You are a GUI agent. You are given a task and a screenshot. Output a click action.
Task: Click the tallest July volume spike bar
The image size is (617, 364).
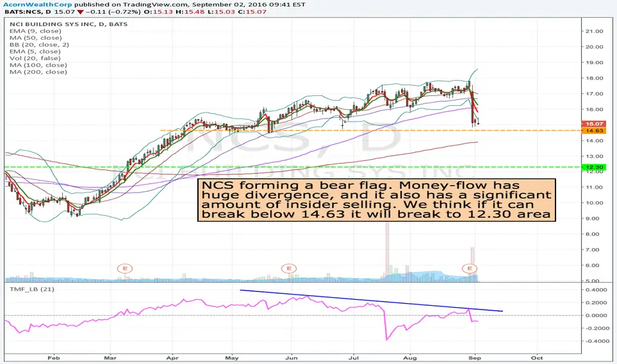[x=387, y=251]
